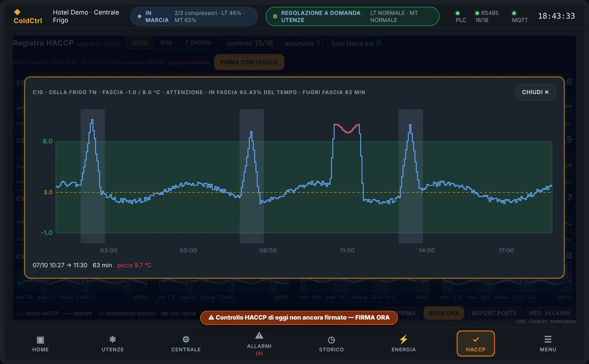
Task: Click the 'fuori fascia ora 0' counter
Action: coord(356,43)
